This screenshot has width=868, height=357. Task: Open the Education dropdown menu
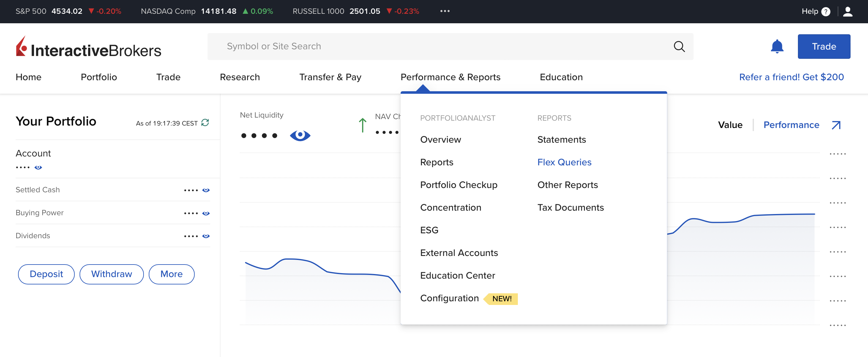[x=561, y=77]
